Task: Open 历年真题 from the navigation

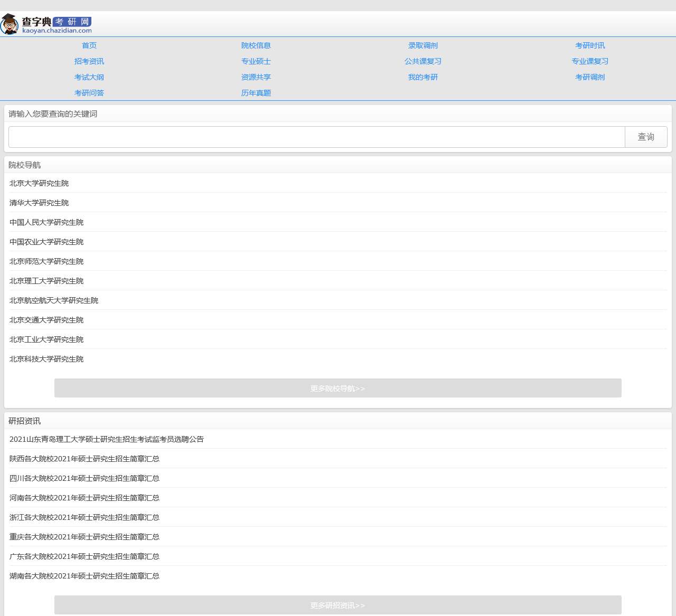Action: pos(256,93)
